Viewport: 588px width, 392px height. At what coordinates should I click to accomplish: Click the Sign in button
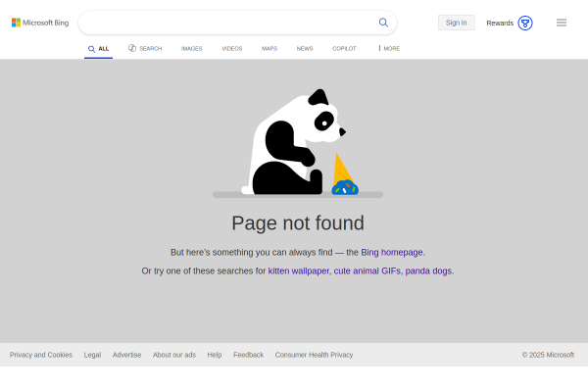(457, 23)
